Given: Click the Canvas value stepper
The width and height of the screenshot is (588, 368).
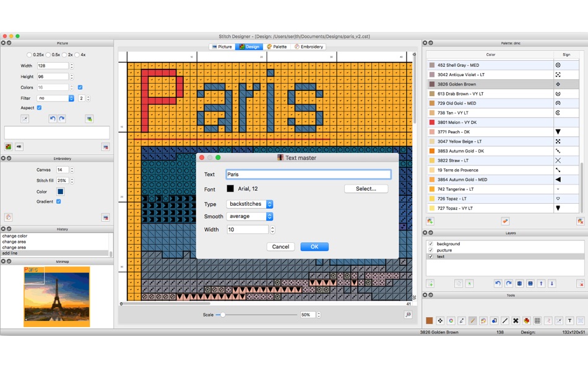Looking at the screenshot, I should point(72,170).
